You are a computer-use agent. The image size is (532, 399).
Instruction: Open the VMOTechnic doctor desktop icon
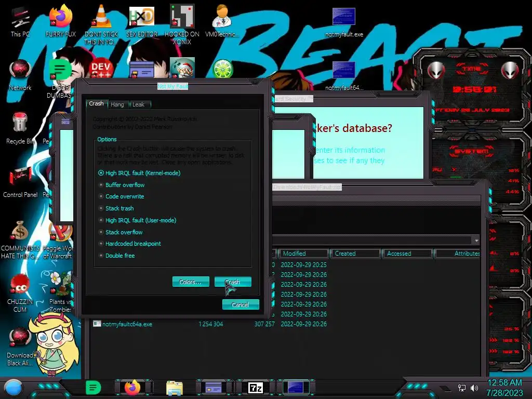click(x=222, y=20)
